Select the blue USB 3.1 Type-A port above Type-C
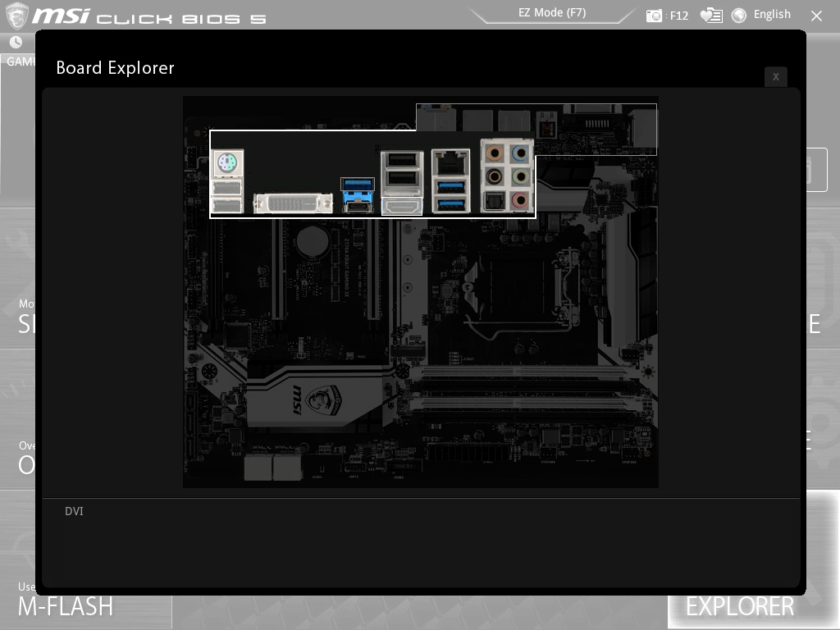The height and width of the screenshot is (630, 840). point(358,184)
